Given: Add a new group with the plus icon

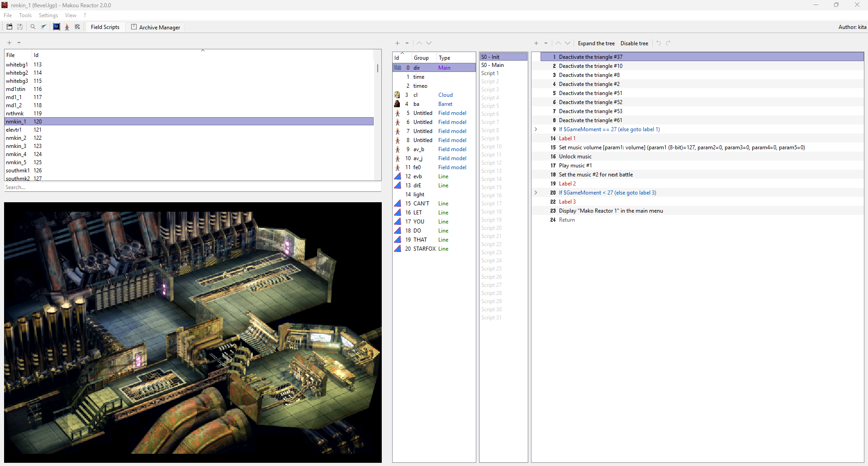Looking at the screenshot, I should (x=397, y=43).
